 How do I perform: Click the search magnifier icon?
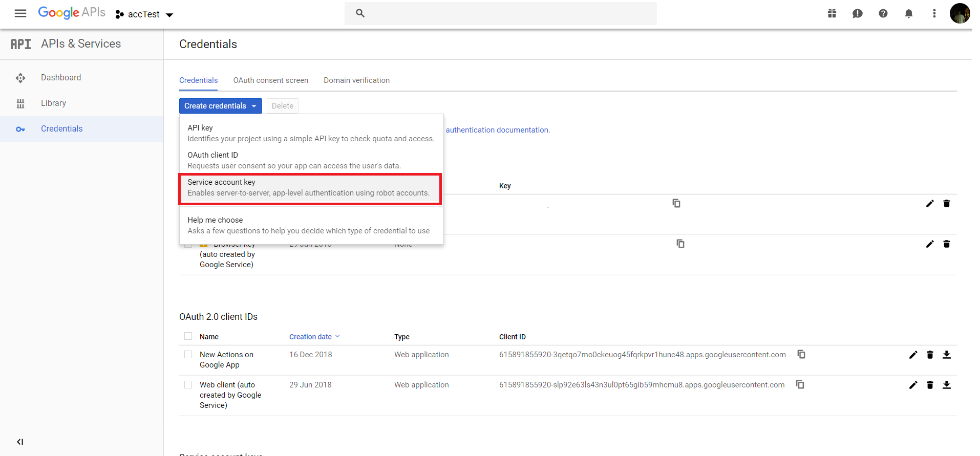360,13
